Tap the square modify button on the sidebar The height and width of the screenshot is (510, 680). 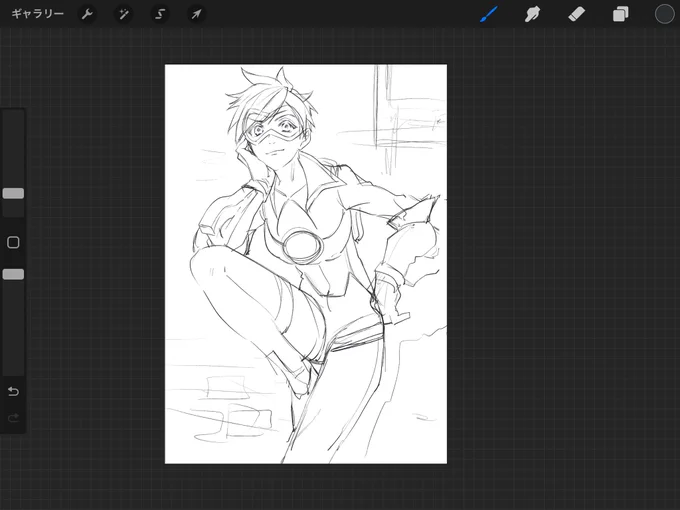(x=13, y=242)
